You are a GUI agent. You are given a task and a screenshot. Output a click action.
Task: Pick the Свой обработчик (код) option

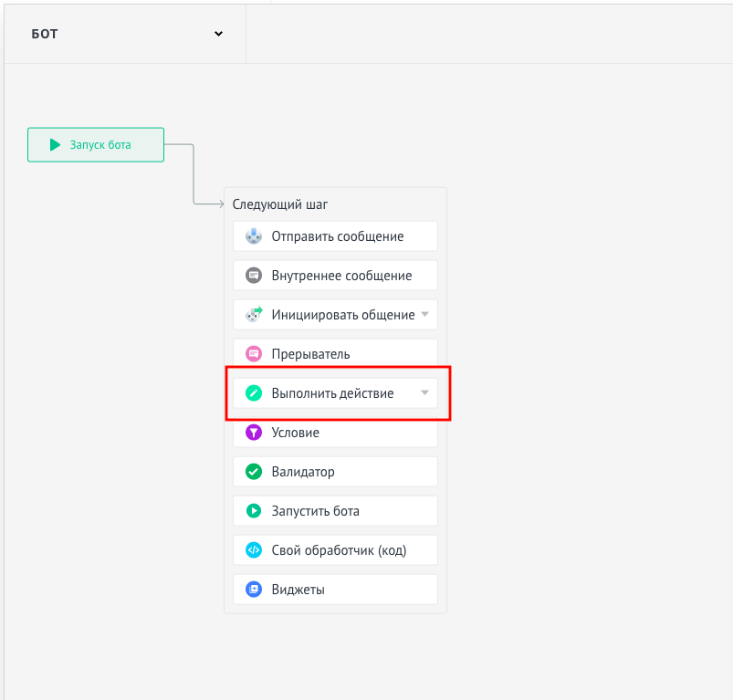[335, 550]
